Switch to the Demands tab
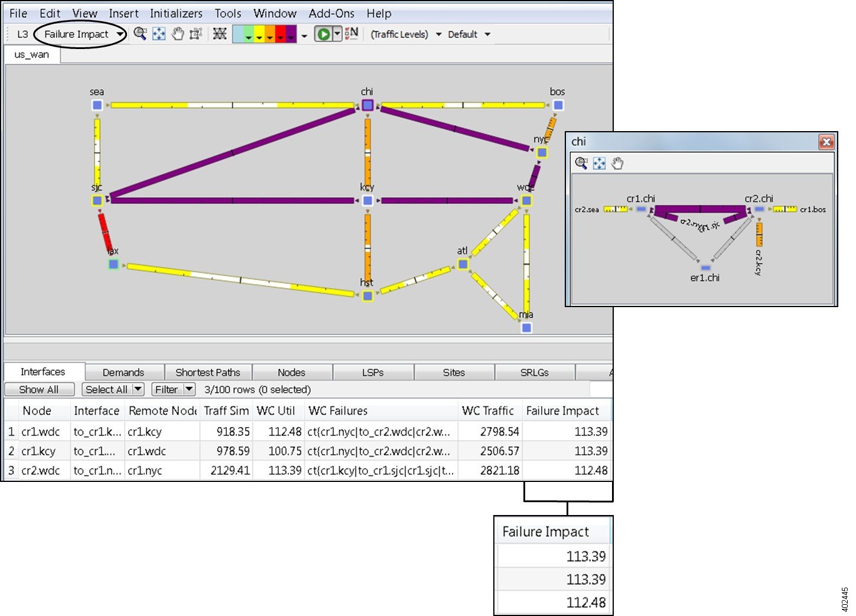This screenshot has height=616, width=856. tap(123, 373)
